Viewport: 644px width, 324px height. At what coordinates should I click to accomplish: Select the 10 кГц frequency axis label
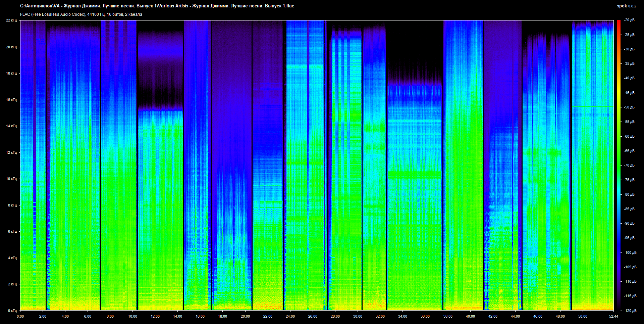coord(11,179)
